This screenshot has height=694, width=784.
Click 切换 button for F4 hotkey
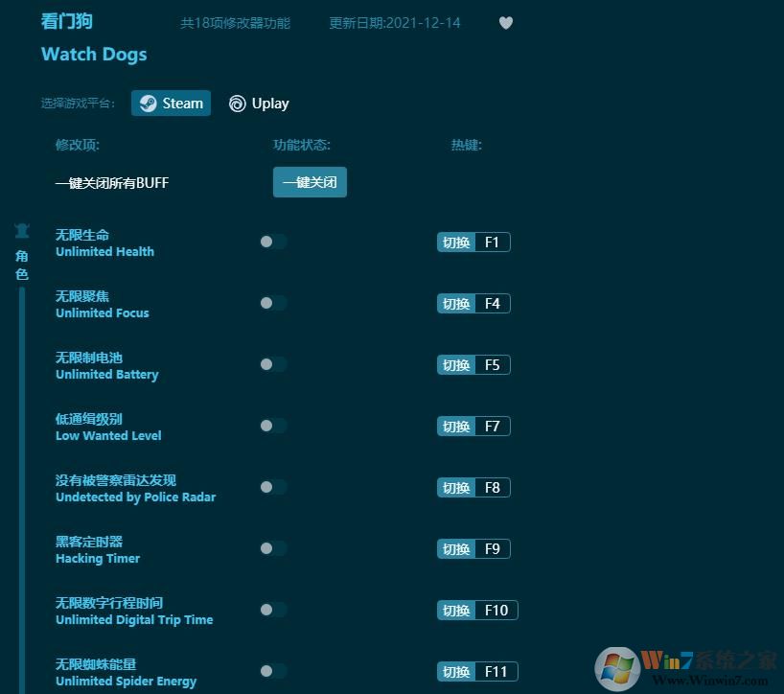(456, 304)
